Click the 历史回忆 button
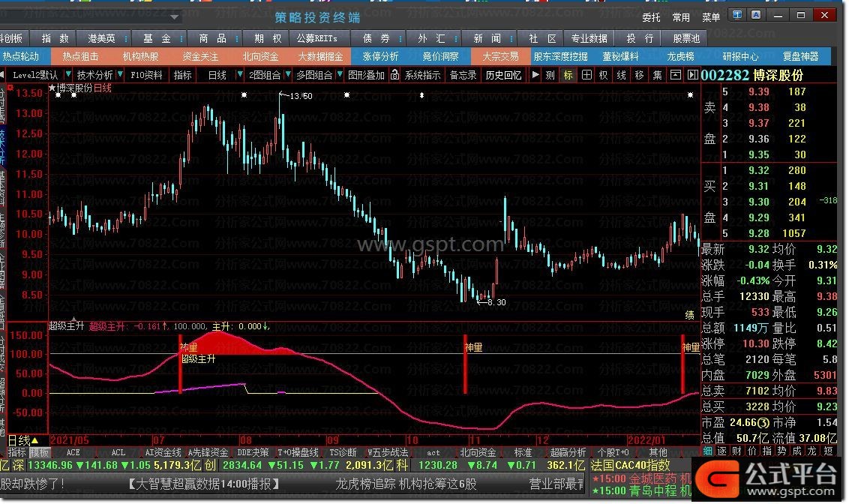Screen dimensions: 849x504 503,75
